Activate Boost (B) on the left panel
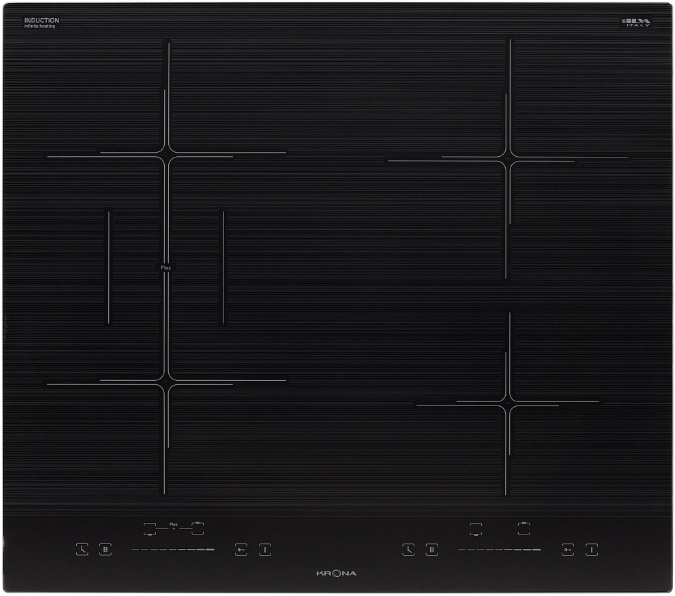The height and width of the screenshot is (596, 675). (x=105, y=549)
